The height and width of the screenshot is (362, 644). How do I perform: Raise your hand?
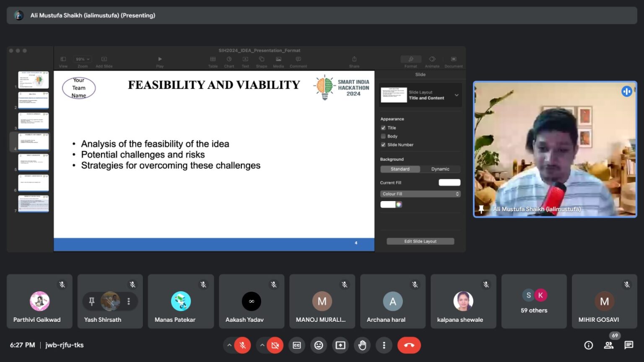pyautogui.click(x=362, y=345)
